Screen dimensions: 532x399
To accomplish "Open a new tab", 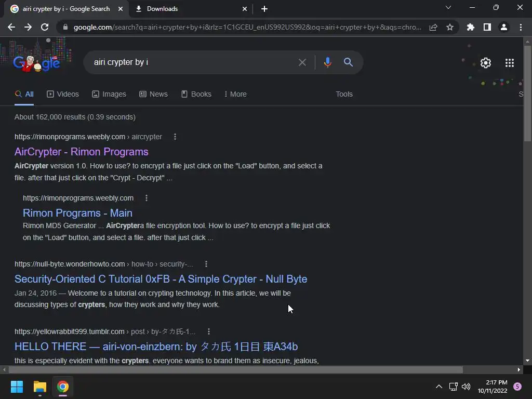I will (264, 9).
